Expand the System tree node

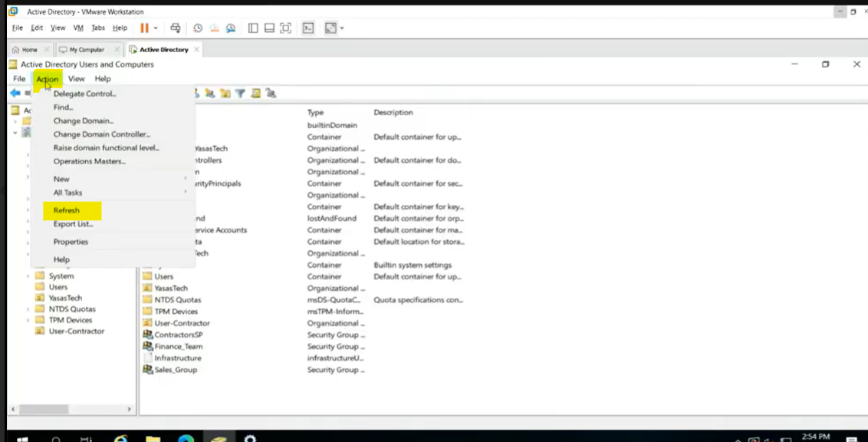[28, 276]
